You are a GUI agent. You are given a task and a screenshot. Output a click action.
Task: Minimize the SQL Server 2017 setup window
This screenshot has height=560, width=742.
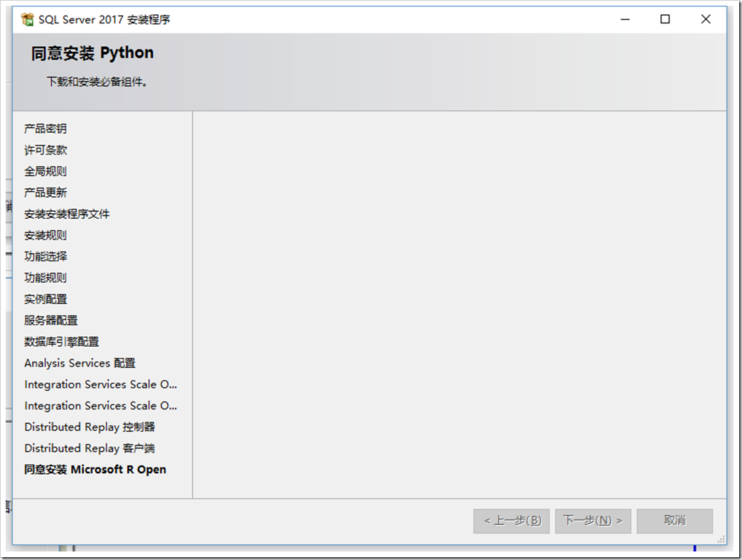coord(625,19)
